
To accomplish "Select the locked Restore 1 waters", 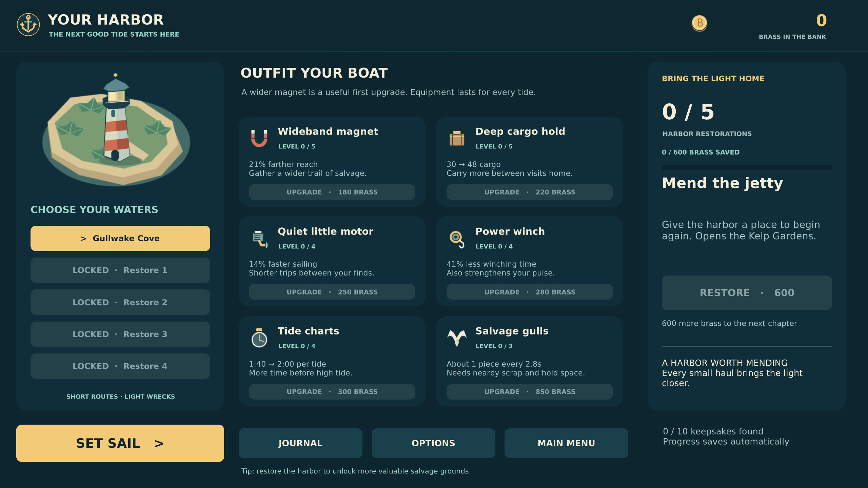I will 120,270.
